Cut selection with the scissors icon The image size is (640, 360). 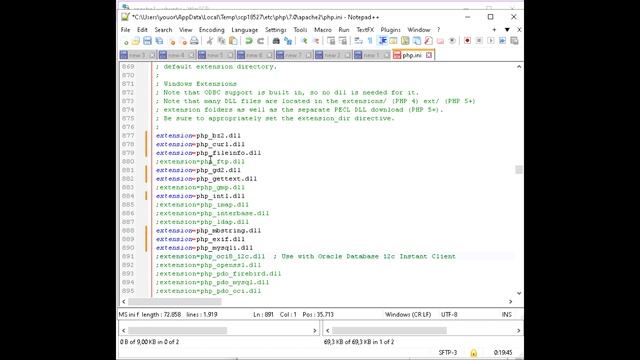coord(210,41)
